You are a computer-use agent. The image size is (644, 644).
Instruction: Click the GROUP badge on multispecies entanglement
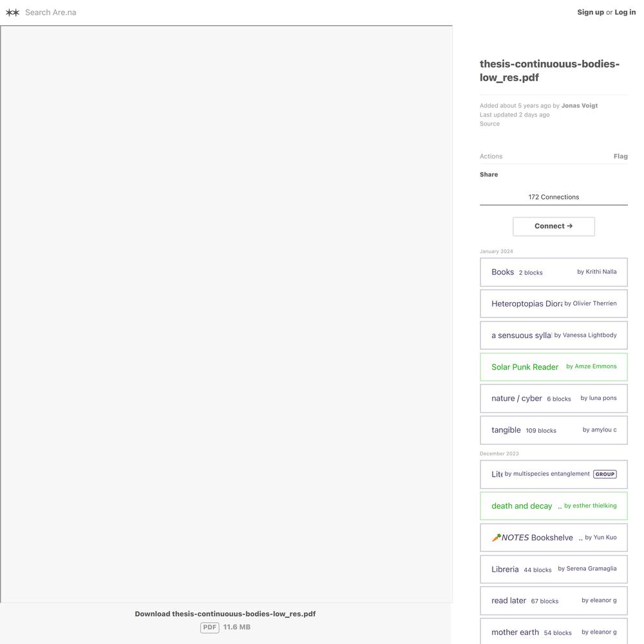click(605, 474)
